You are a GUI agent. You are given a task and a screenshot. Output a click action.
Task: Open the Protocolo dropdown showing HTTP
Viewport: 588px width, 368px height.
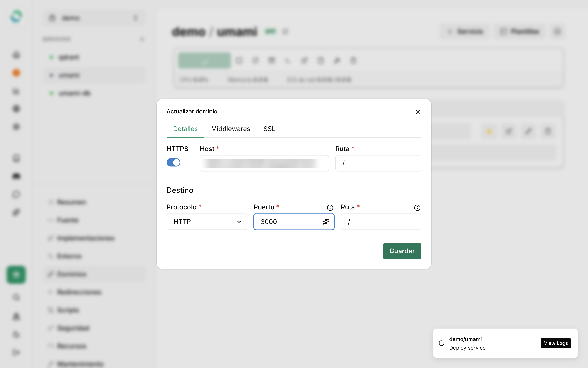pyautogui.click(x=207, y=222)
